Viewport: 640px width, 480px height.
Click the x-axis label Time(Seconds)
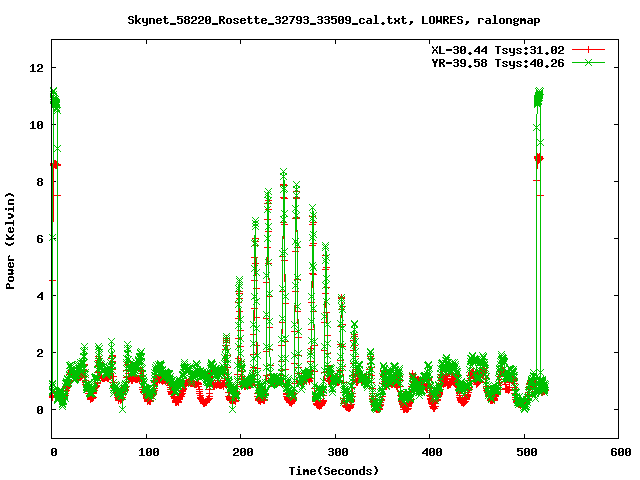pyautogui.click(x=333, y=471)
